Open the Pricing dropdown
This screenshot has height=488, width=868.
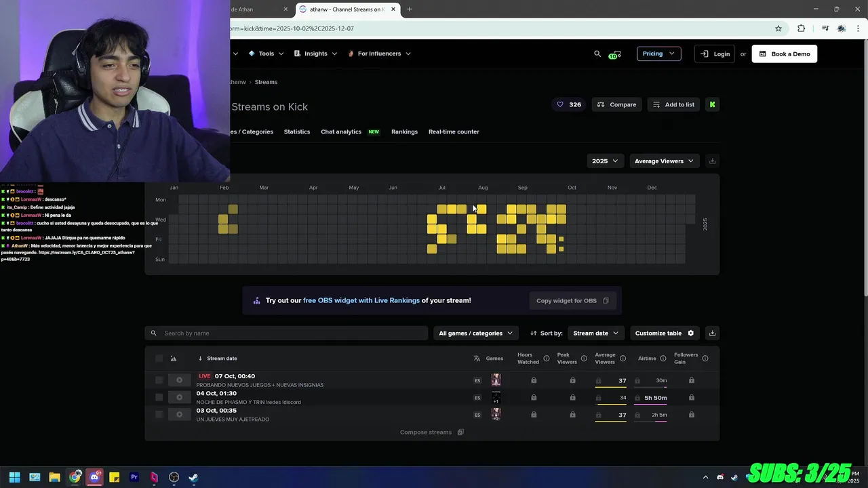(658, 54)
